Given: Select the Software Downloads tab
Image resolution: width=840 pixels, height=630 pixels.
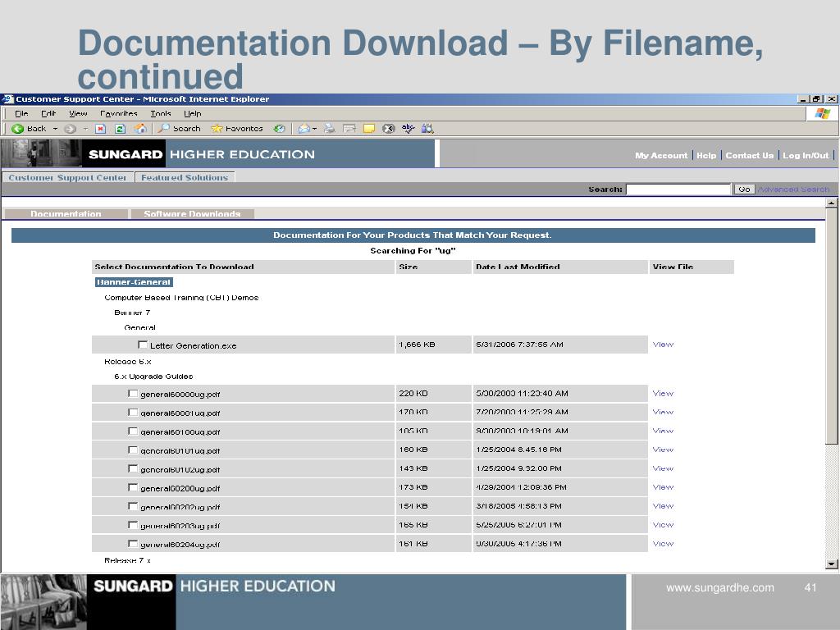Looking at the screenshot, I should pyautogui.click(x=192, y=214).
